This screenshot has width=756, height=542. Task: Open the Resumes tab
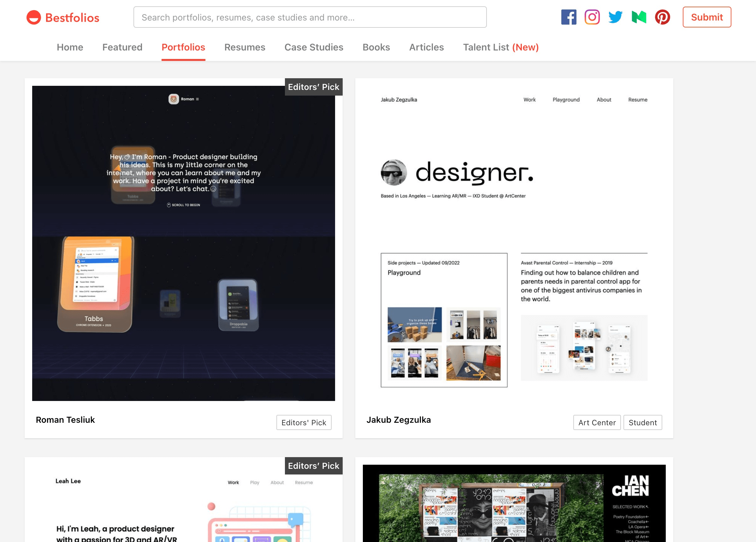[x=245, y=47]
